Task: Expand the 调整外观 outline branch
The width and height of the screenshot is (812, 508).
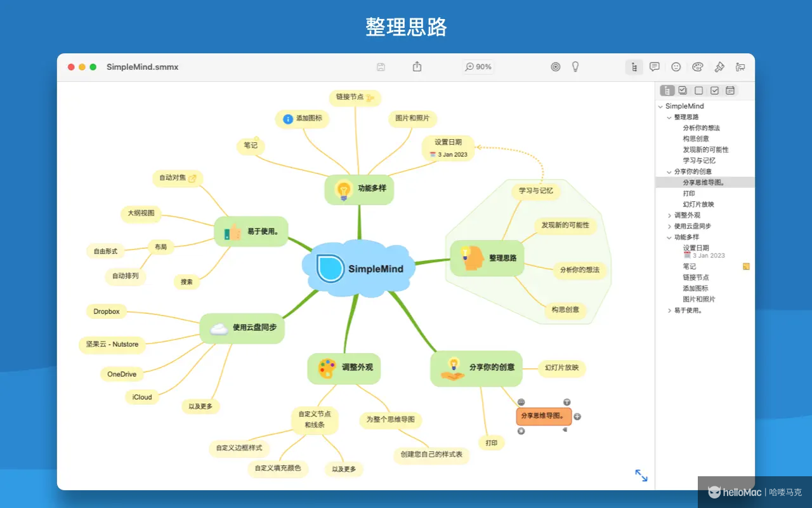Action: pyautogui.click(x=669, y=216)
